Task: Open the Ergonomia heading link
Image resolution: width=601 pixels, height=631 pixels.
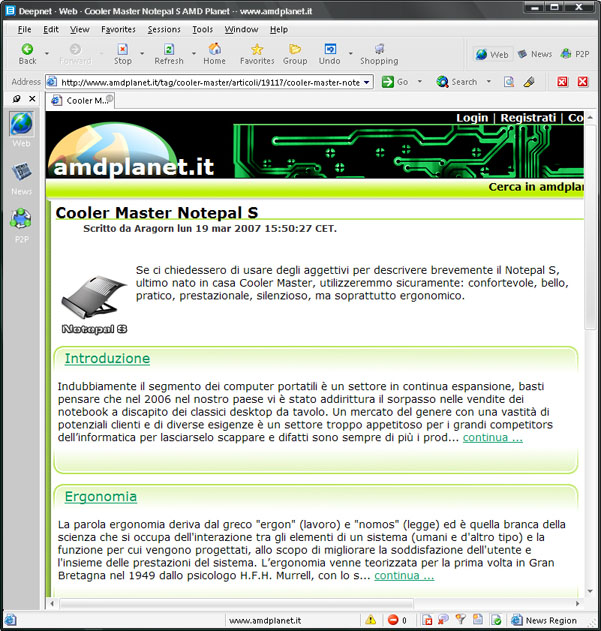Action: coord(101,496)
